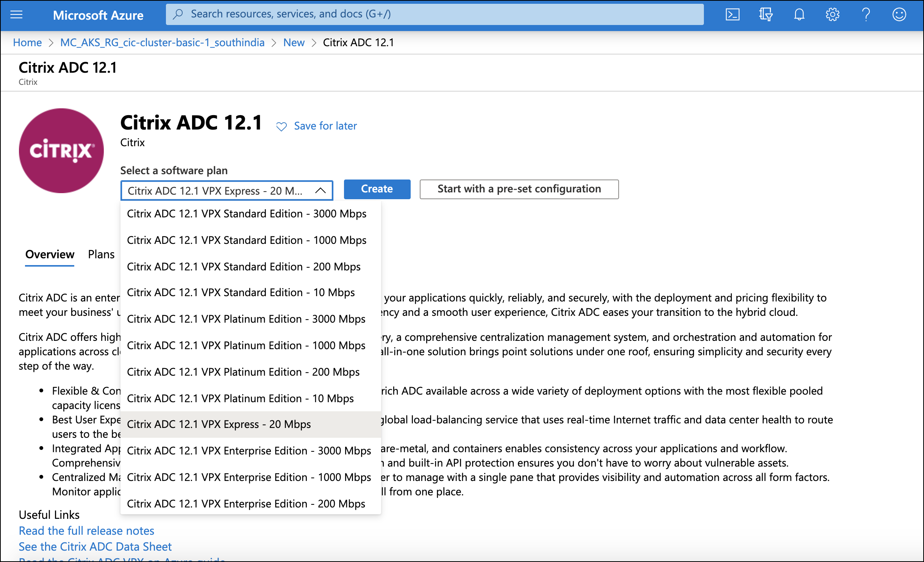
Task: Click the Select a software plan combo box
Action: click(227, 190)
